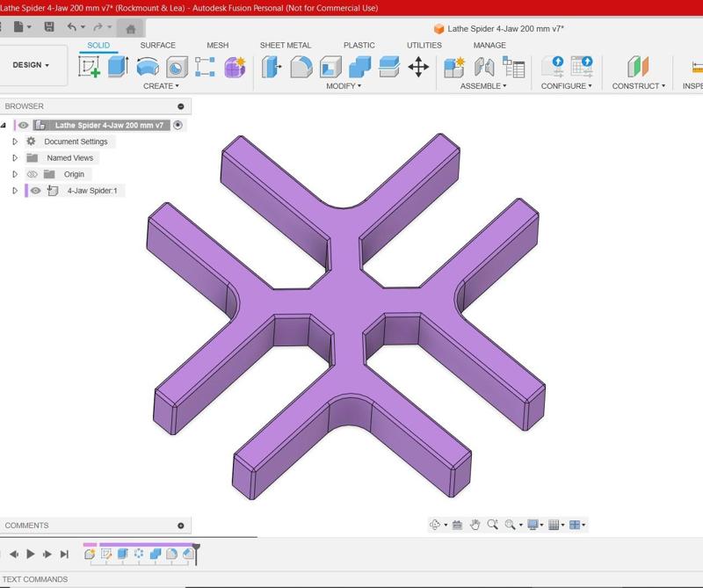Select the Joint tool
The image size is (703, 588).
(484, 68)
